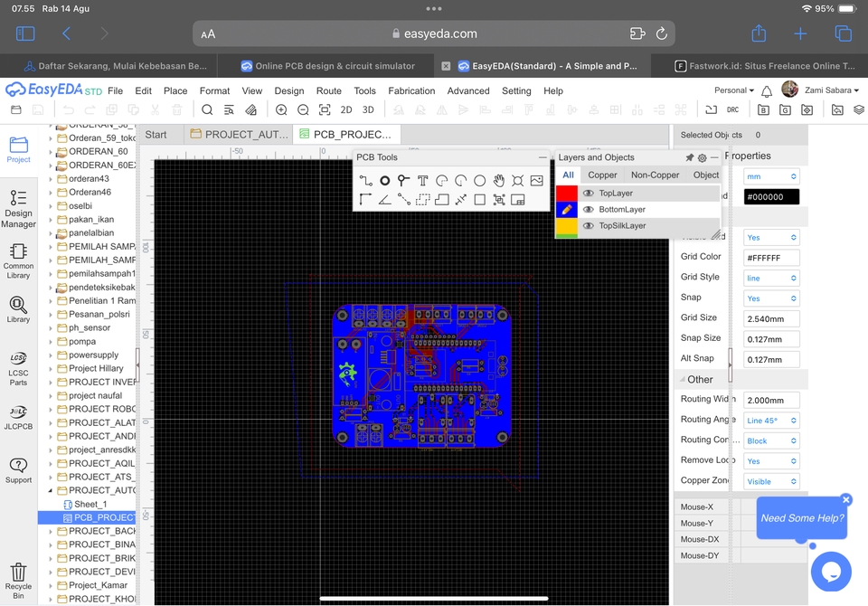This screenshot has height=606, width=868.
Task: Open the Design menu
Action: point(289,90)
